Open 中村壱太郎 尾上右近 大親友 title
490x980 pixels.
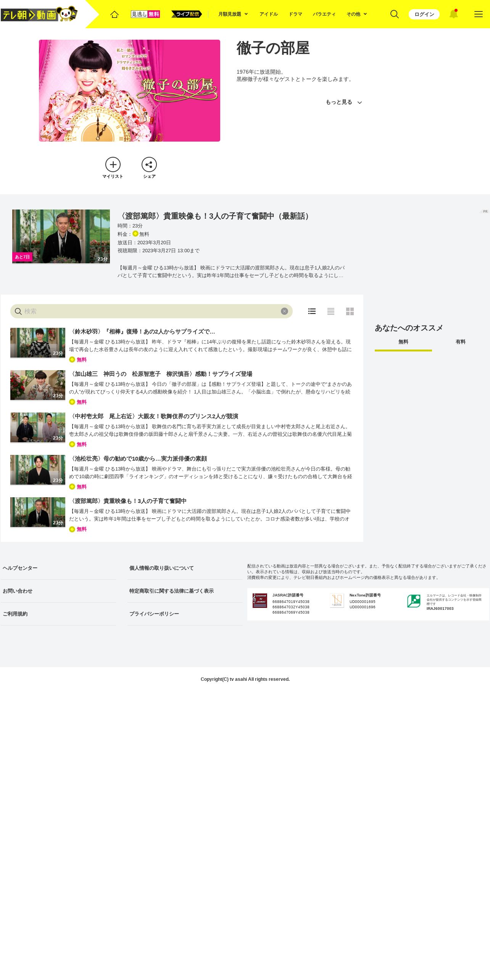154,416
